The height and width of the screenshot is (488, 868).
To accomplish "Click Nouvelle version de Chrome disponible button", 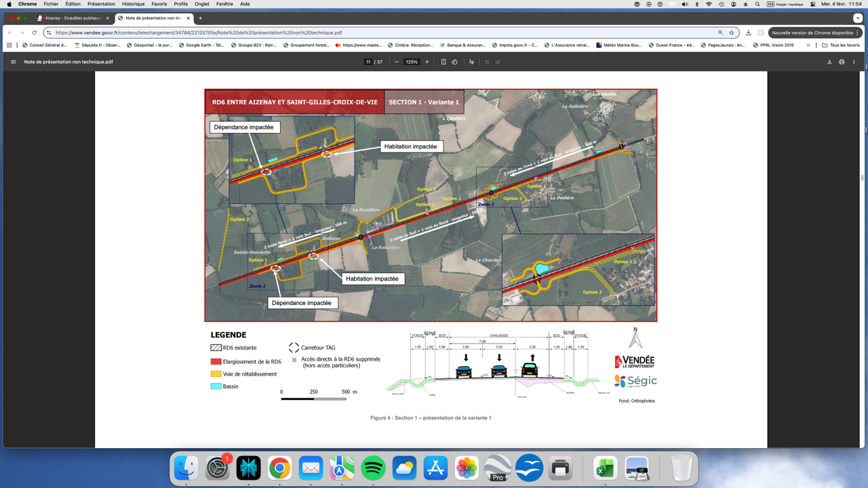I will click(x=815, y=33).
